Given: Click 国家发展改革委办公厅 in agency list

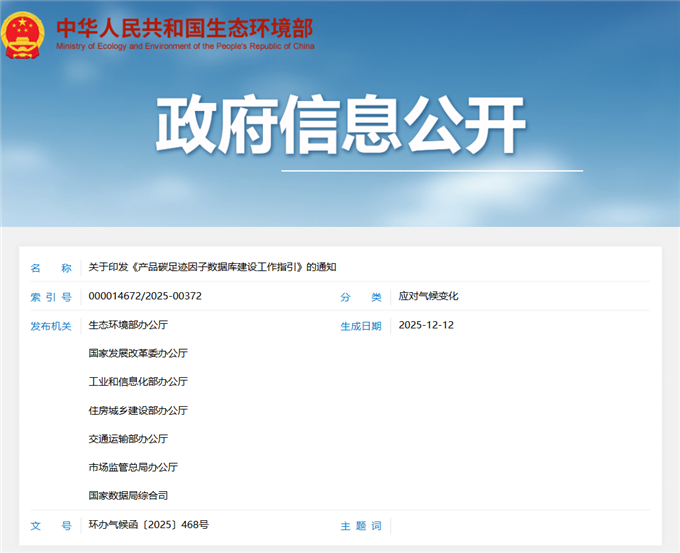Looking at the screenshot, I should pos(138,353).
